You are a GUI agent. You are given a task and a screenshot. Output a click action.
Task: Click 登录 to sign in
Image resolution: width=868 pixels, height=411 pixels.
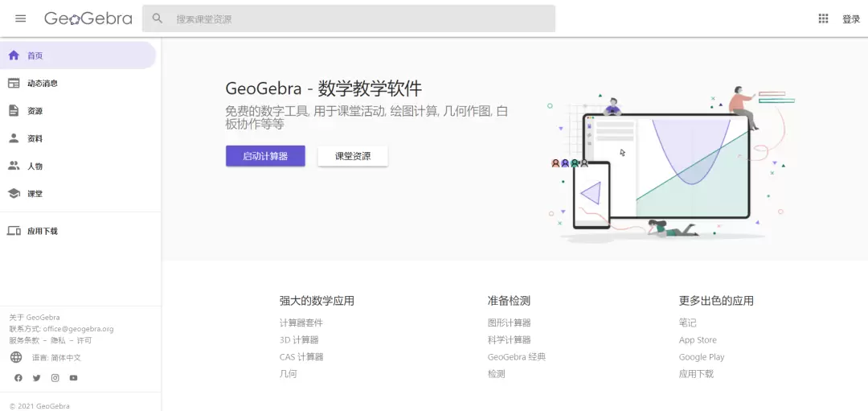point(851,19)
